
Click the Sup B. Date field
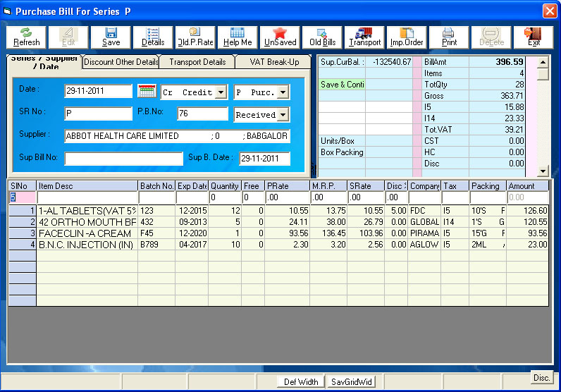[x=264, y=159]
